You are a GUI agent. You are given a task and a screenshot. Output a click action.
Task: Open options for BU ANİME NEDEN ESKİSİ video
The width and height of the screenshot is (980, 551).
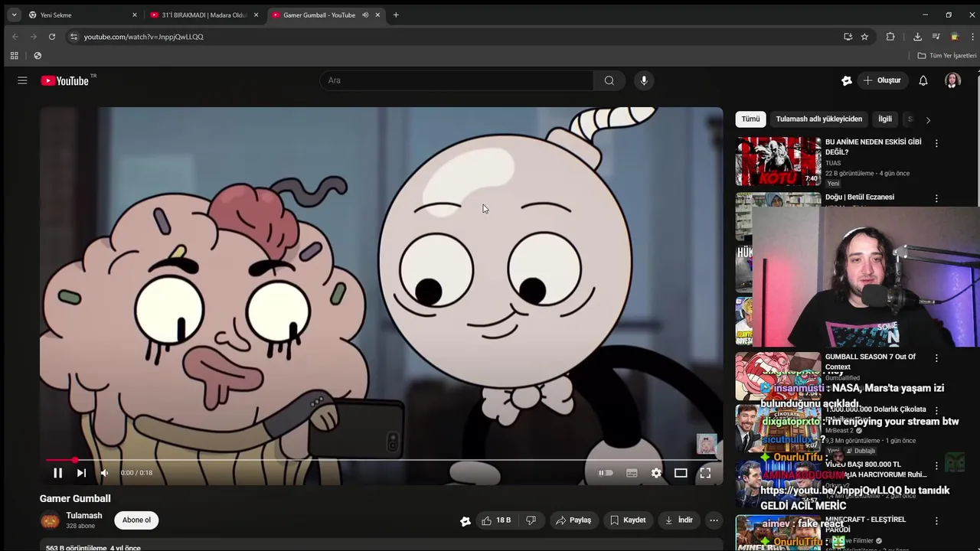936,143
